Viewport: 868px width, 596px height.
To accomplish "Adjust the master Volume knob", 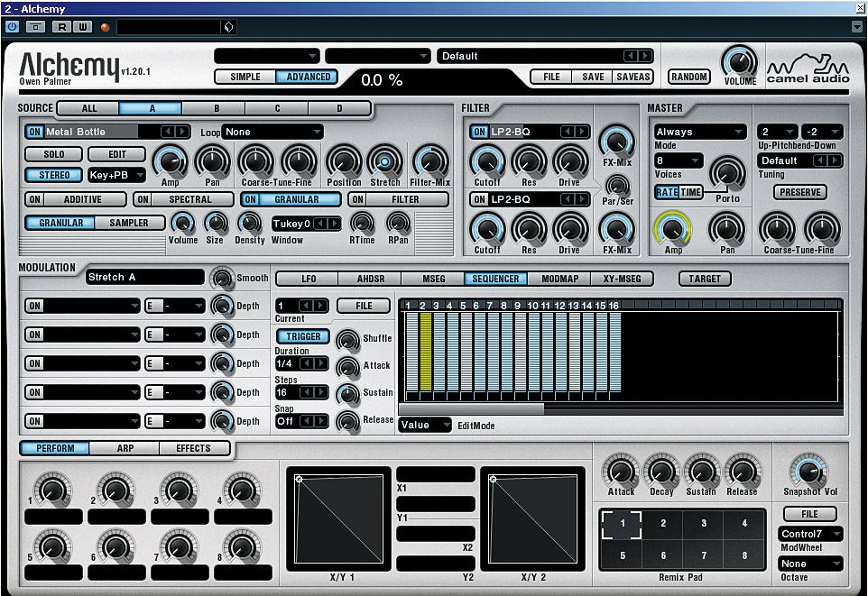I will 739,63.
